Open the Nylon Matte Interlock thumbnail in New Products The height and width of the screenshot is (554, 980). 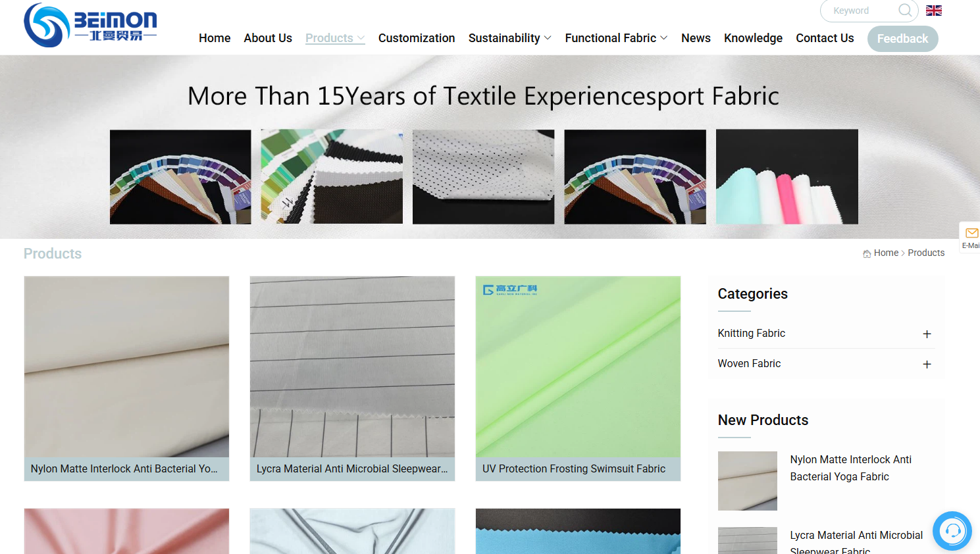[x=748, y=481]
